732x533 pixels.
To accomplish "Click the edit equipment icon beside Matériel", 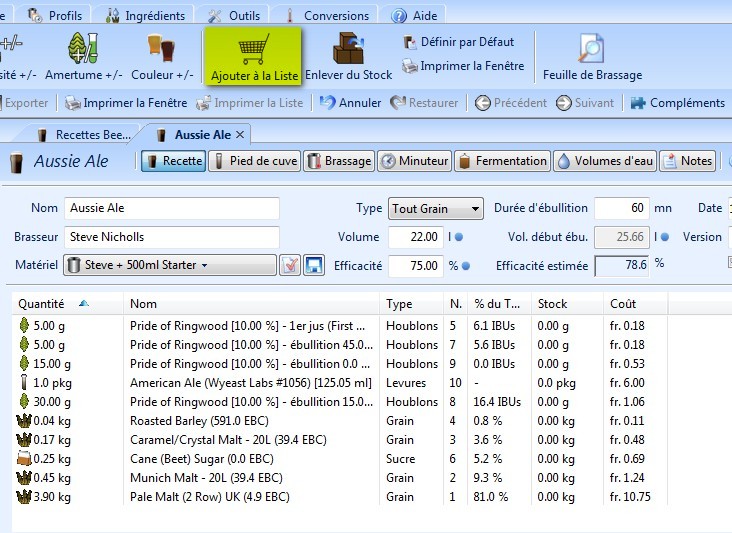I will point(289,265).
